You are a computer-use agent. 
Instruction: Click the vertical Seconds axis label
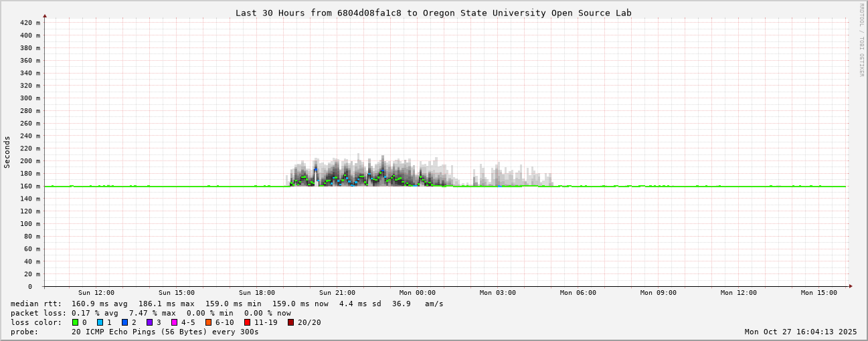click(7, 152)
